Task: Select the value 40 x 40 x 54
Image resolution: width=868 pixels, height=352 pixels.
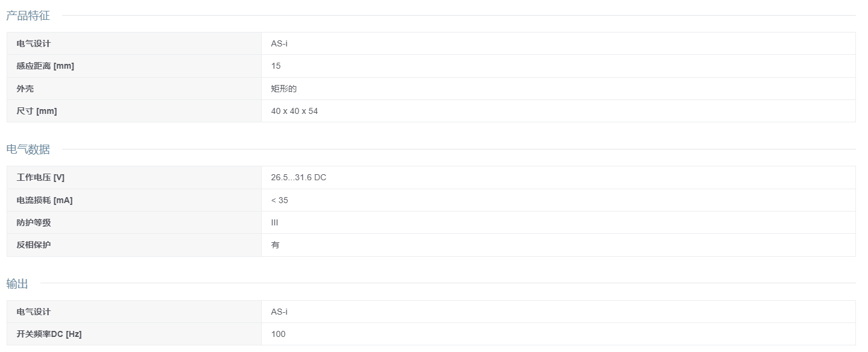Action: (x=294, y=111)
